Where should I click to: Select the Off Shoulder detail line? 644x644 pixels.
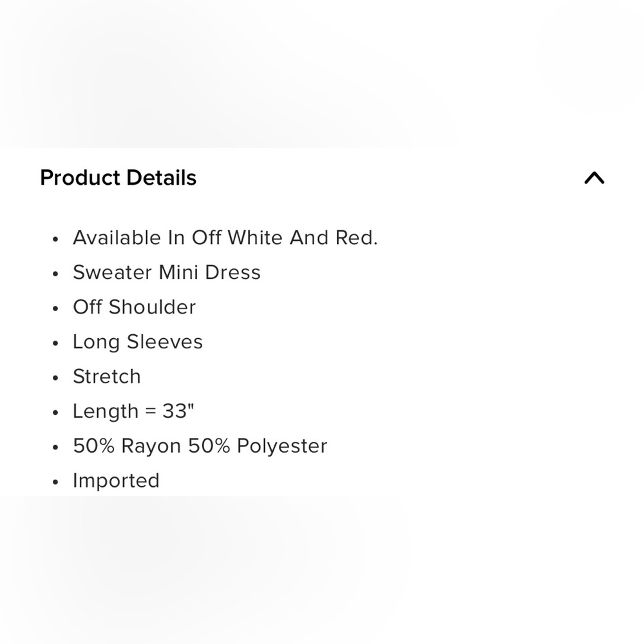134,307
